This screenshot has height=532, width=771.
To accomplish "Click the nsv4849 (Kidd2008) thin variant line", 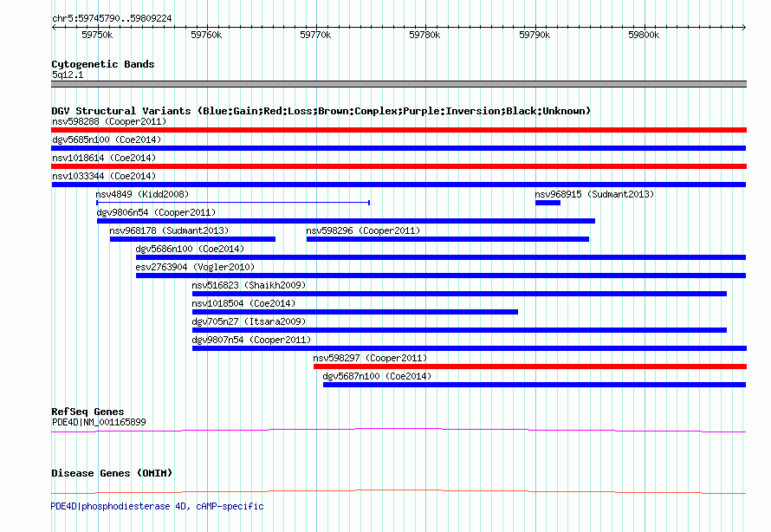I will coord(233,203).
